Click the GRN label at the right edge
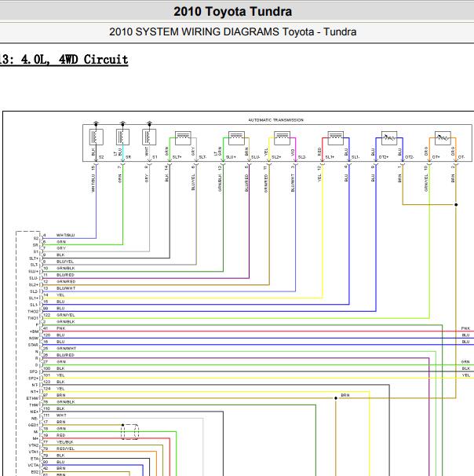Screen dimensions: 474x476 (x=465, y=361)
